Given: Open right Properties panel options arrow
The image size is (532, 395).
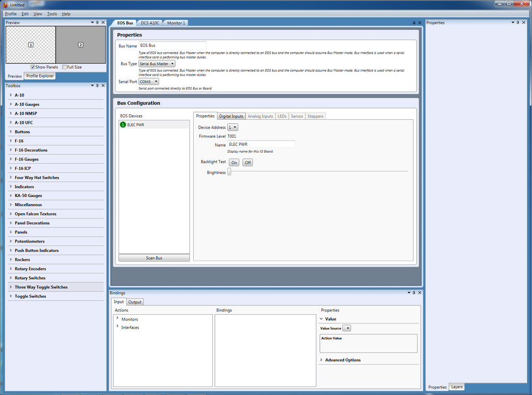Looking at the screenshot, I should click(x=513, y=22).
